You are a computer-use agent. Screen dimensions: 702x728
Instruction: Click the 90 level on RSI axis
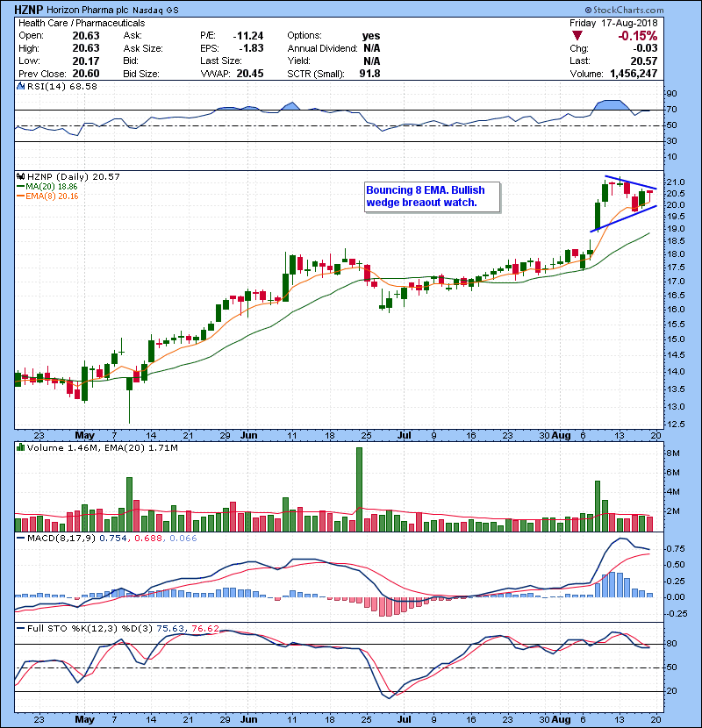click(672, 94)
